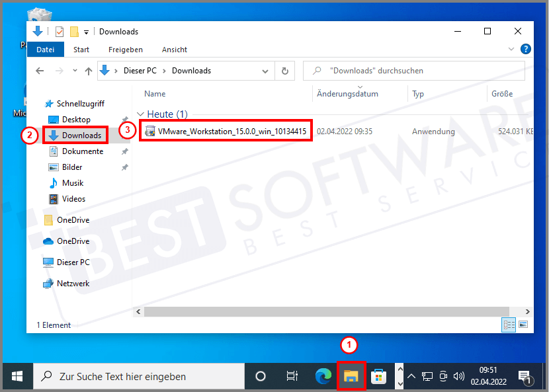Screen dimensions: 549x392
Task: Refresh the Downloads folder view
Action: 285,71
